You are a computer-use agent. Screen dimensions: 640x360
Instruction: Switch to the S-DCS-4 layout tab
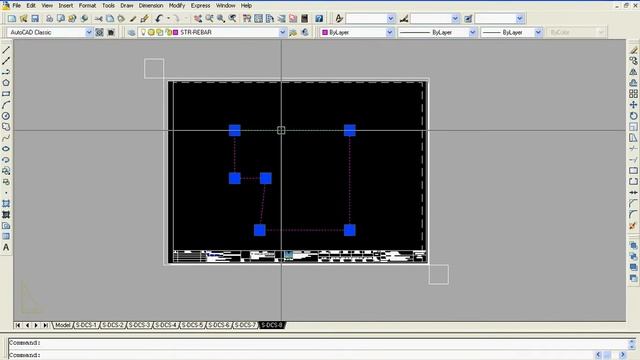tap(166, 325)
